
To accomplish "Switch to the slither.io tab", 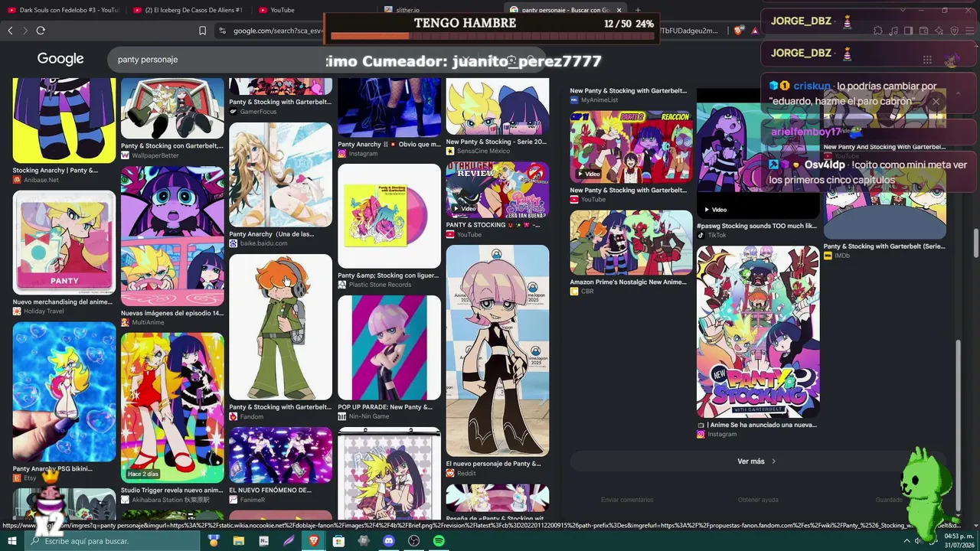I will point(440,10).
